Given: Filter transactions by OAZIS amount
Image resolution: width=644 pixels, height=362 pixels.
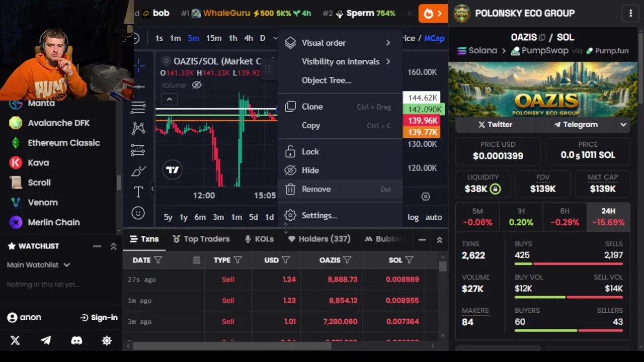Looking at the screenshot, I should click(347, 260).
